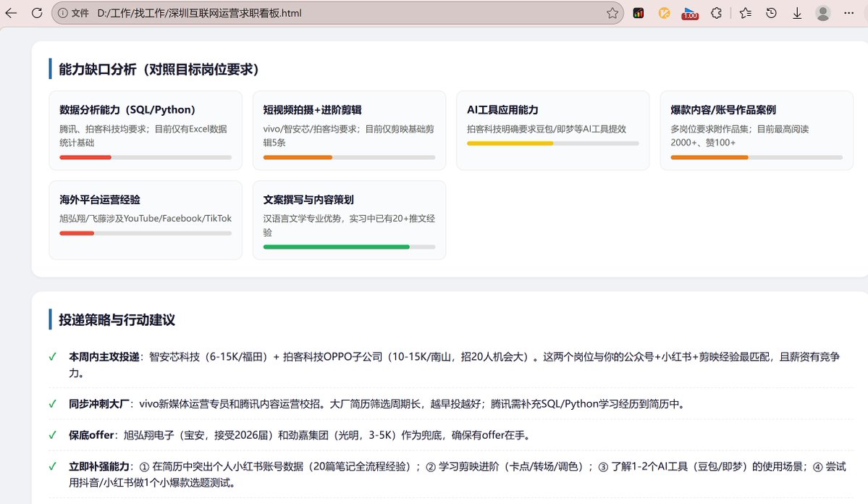Click the description starting 腾讯、拍客科技均要求

(x=143, y=135)
